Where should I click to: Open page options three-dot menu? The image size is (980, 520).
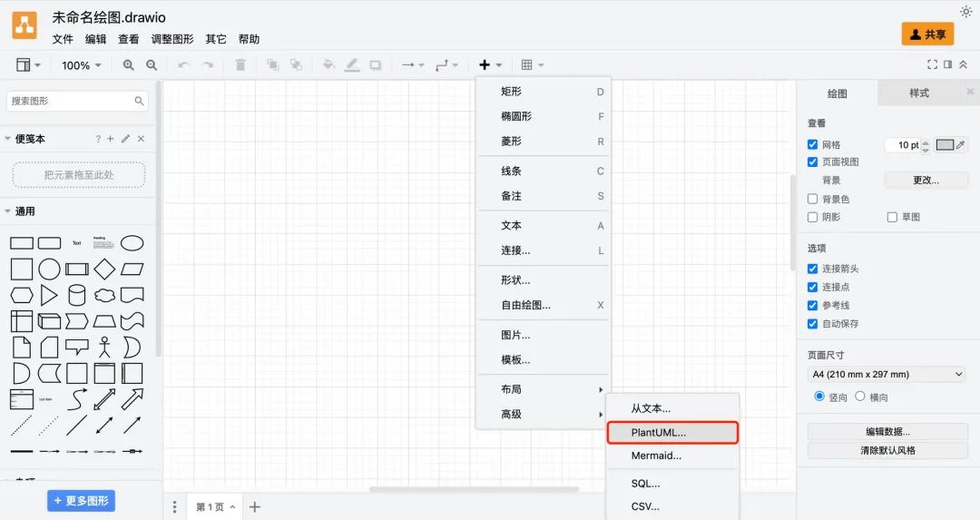[174, 507]
